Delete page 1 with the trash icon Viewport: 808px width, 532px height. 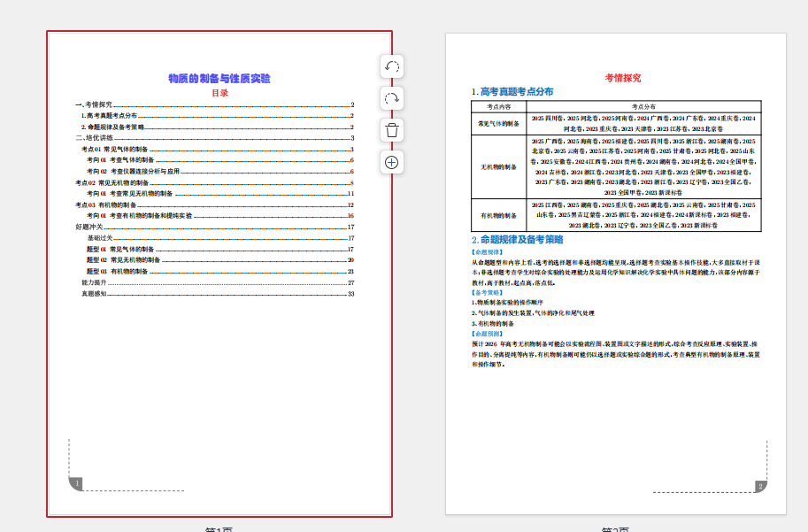392,130
